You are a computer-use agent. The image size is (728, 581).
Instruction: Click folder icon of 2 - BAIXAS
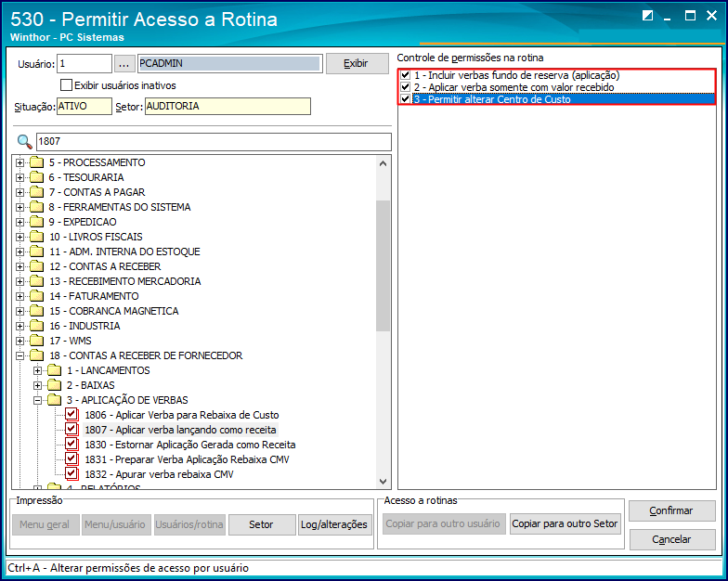(x=54, y=385)
